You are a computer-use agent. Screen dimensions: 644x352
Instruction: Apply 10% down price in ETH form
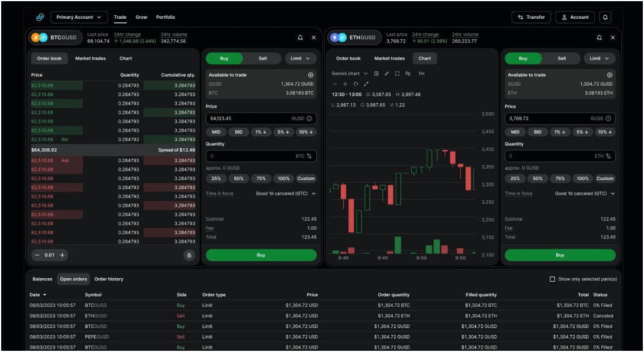point(605,132)
